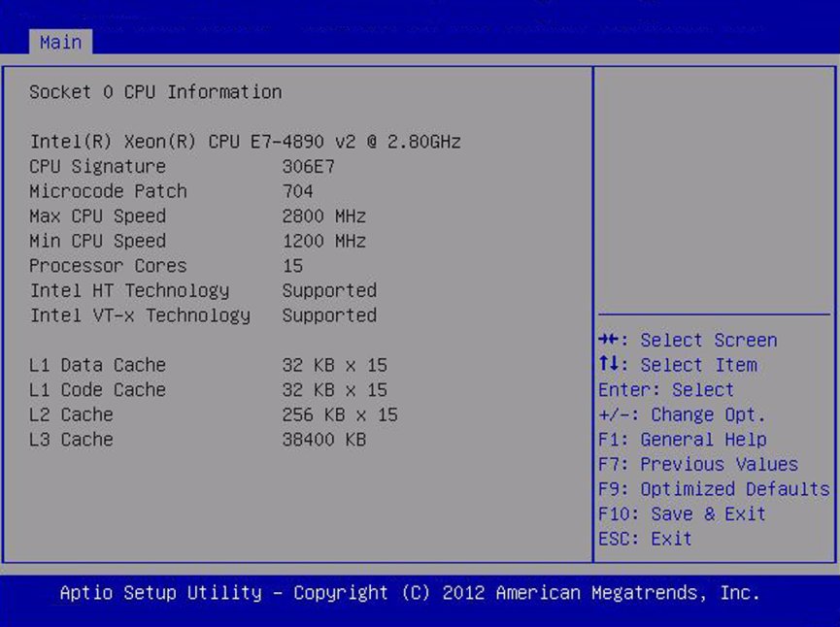The height and width of the screenshot is (627, 840).
Task: Click the 2800 MHz value
Action: [324, 216]
